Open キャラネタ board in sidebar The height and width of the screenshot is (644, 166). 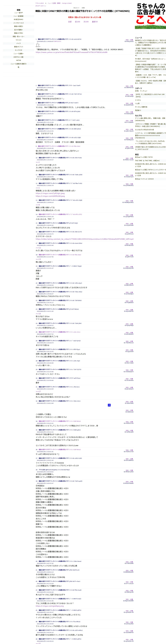coord(18,50)
